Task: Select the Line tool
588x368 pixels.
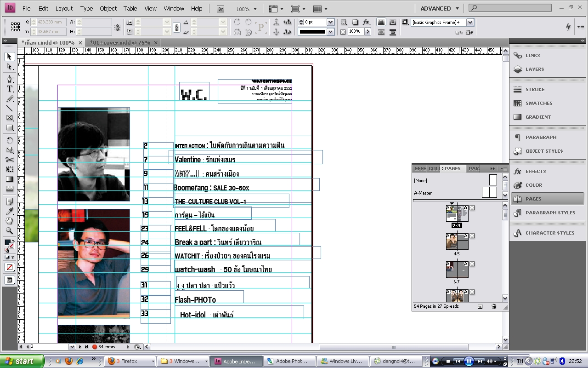Action: tap(10, 108)
